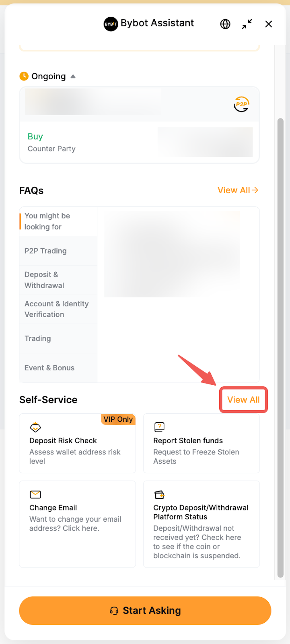This screenshot has width=290, height=644.
Task: Open Account & Identity Verification FAQ tab
Action: 56,309
